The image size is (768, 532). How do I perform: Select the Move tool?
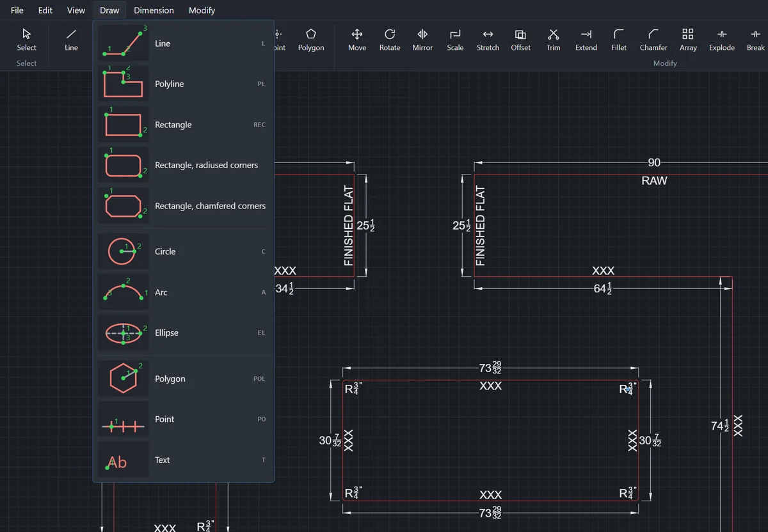(357, 40)
